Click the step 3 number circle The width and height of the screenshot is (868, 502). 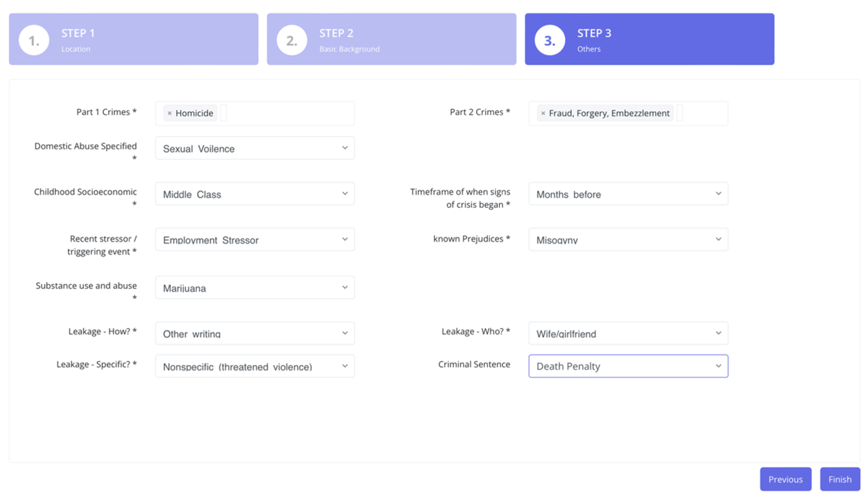click(549, 40)
